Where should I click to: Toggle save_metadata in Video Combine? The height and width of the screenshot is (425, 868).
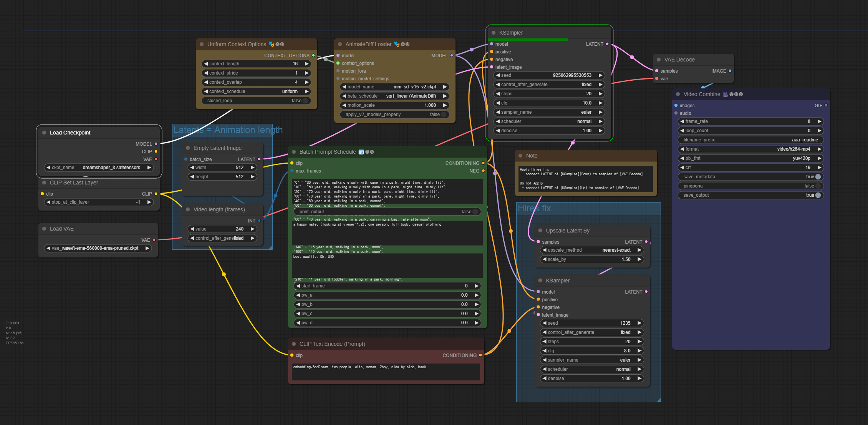[818, 177]
